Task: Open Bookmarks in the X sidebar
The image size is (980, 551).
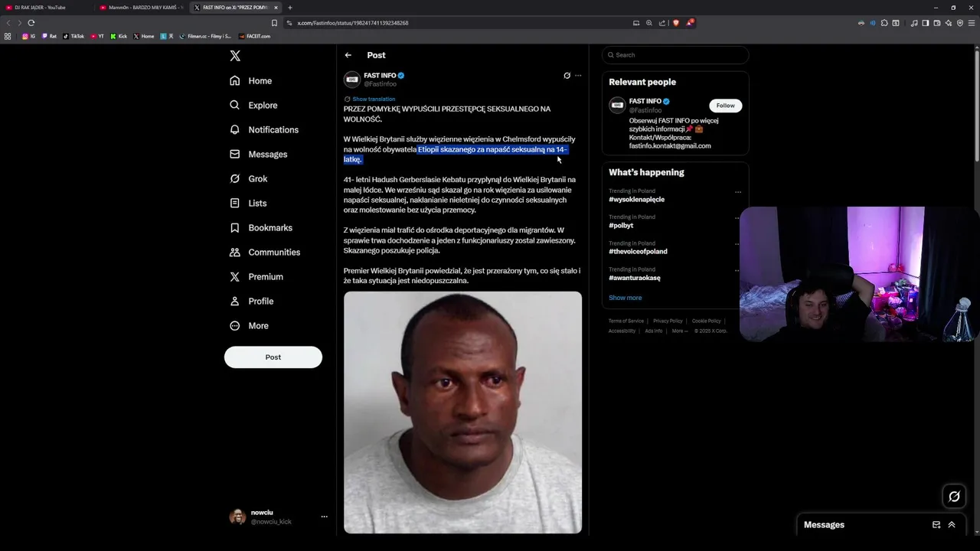Action: point(261,227)
